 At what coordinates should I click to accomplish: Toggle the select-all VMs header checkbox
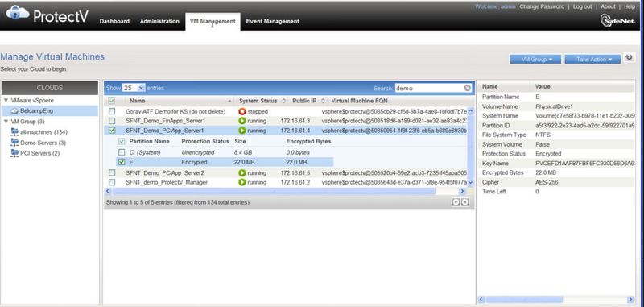click(x=111, y=101)
